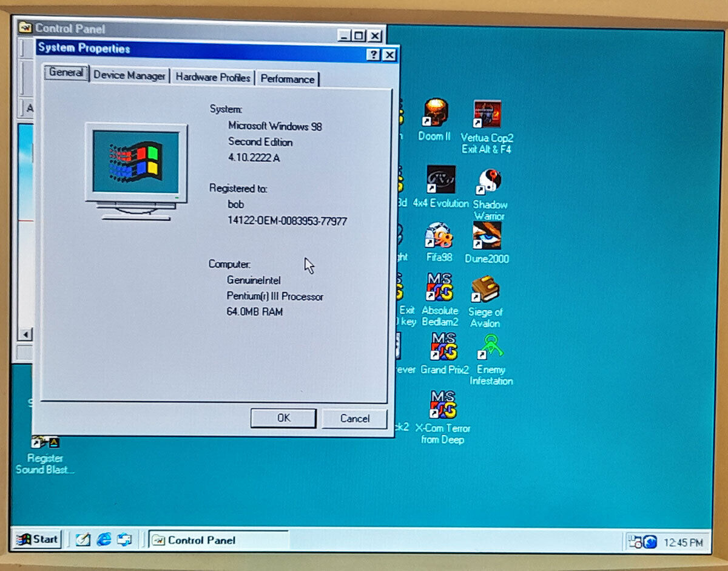
Task: Select the Fifa98 desktop shortcut
Action: pos(439,242)
